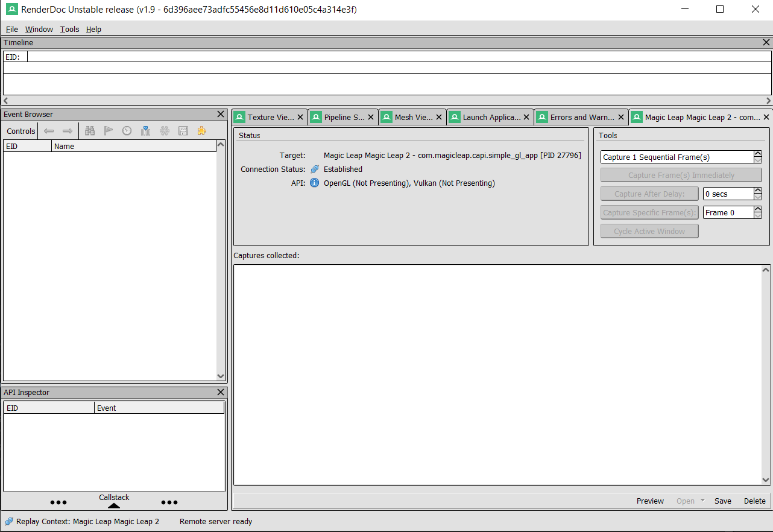The image size is (773, 532).
Task: Click Captures collected scrollbar up arrow
Action: coord(766,270)
